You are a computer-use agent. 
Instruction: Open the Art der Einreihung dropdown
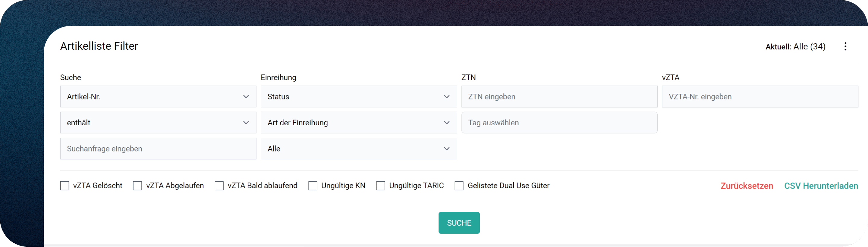pos(359,123)
